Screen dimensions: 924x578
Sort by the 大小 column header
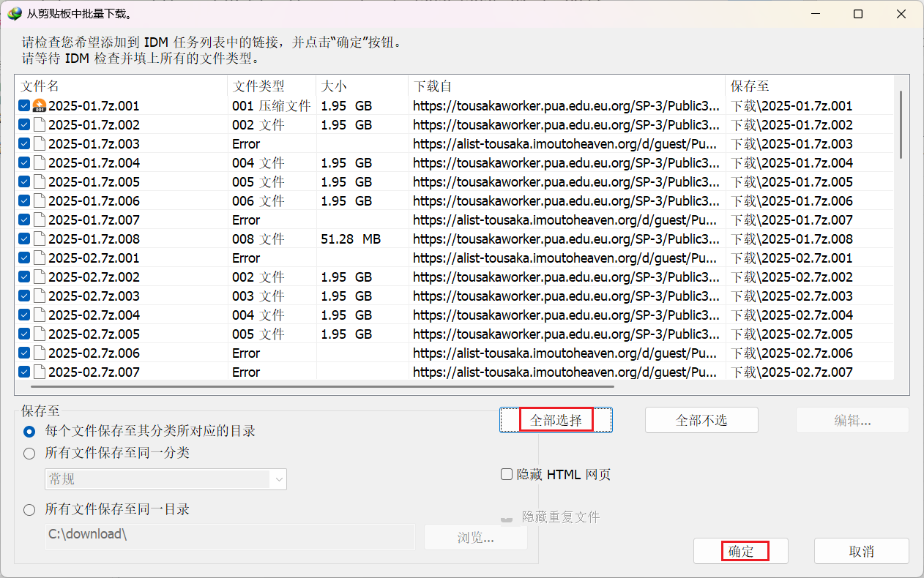click(362, 86)
